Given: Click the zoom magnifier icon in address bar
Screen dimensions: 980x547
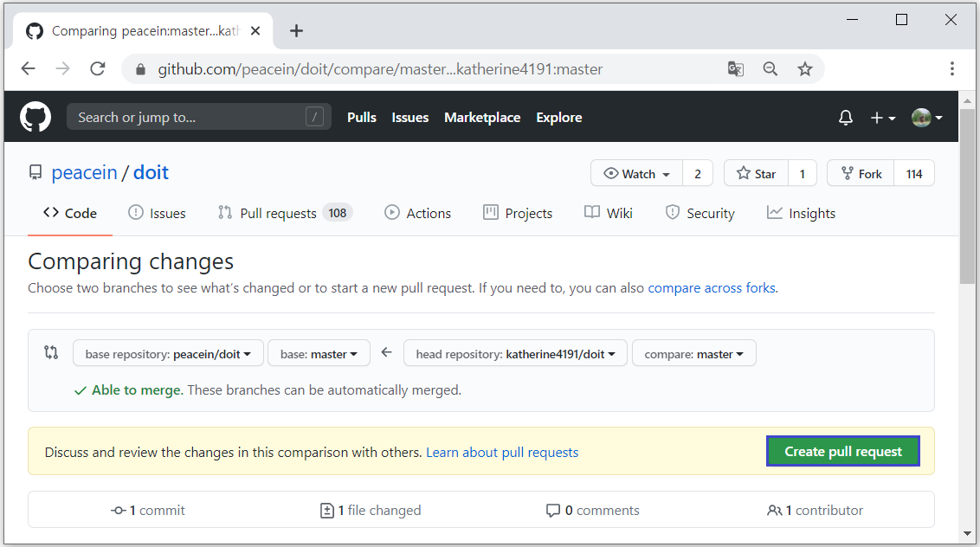Looking at the screenshot, I should click(x=770, y=68).
